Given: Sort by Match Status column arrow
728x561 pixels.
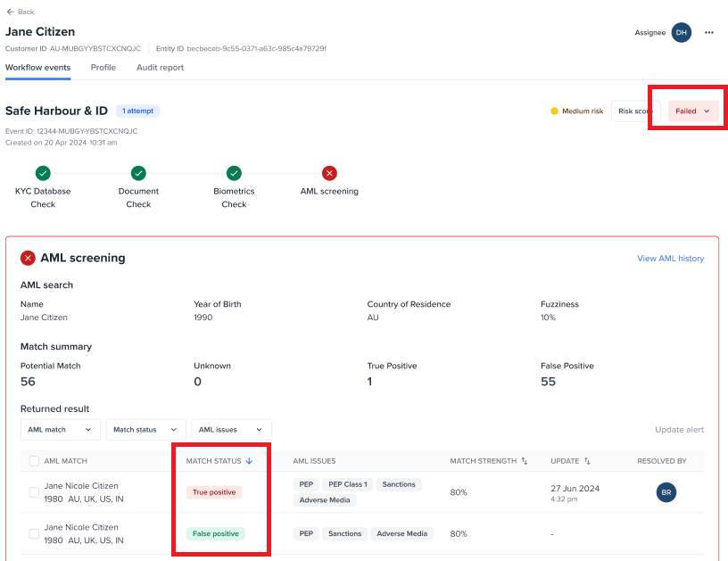Looking at the screenshot, I should coord(250,461).
